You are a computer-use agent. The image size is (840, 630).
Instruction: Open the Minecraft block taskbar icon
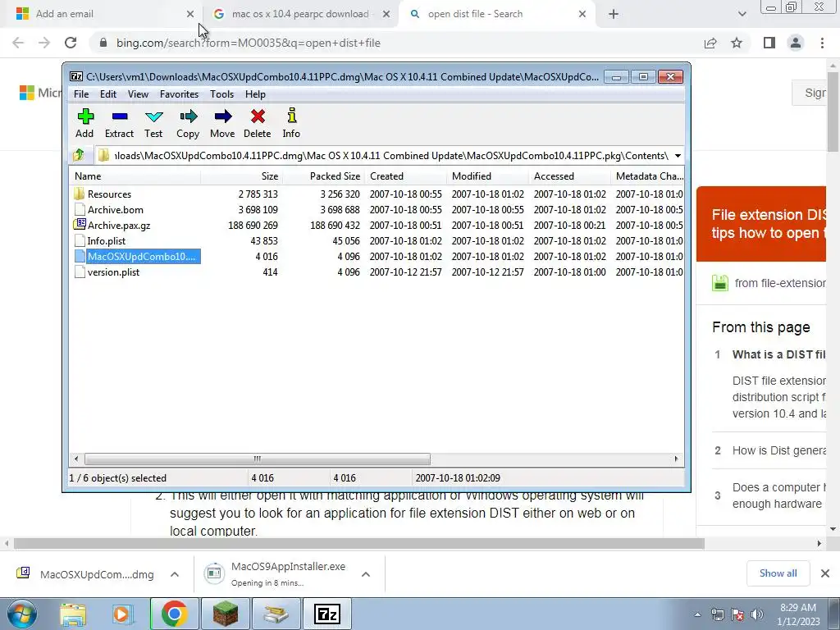pos(226,614)
